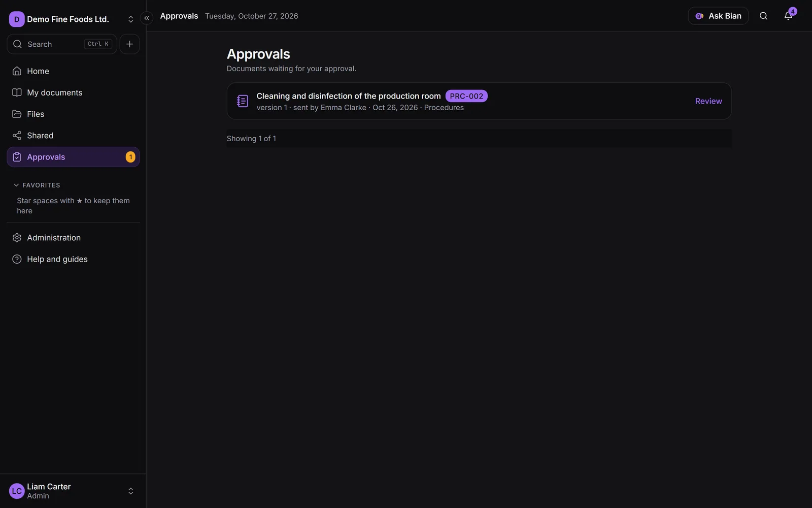Click Liam Carter's LC avatar
The height and width of the screenshot is (508, 812).
click(x=17, y=491)
